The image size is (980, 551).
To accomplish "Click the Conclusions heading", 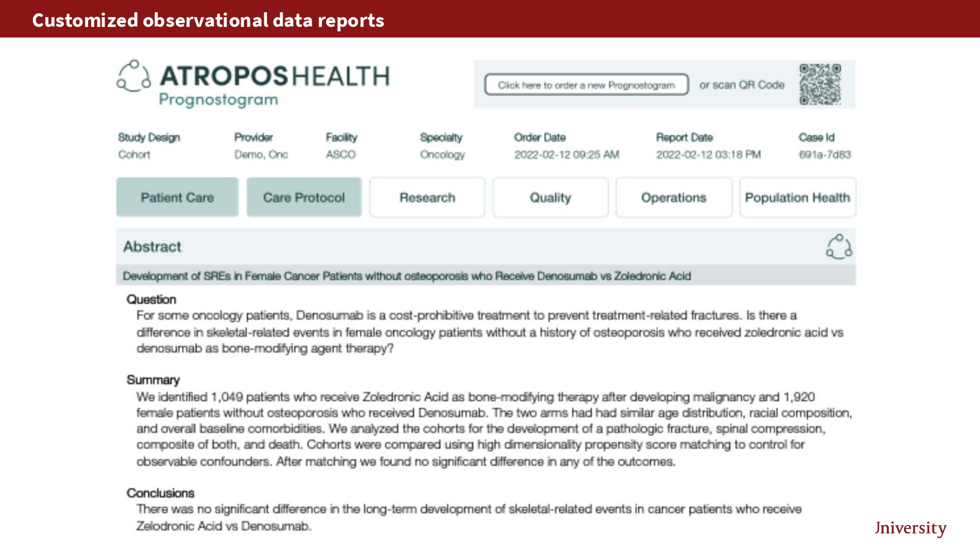I will tap(161, 493).
